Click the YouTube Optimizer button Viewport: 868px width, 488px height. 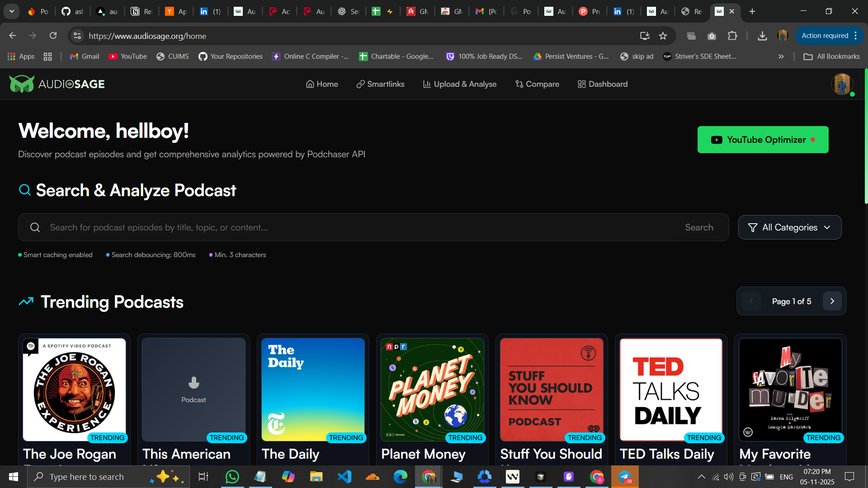click(x=763, y=140)
